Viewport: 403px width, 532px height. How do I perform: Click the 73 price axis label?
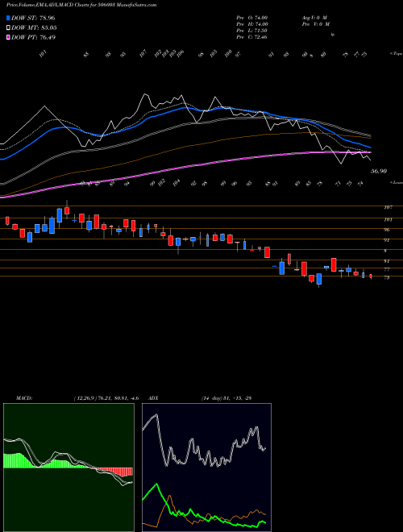click(387, 277)
